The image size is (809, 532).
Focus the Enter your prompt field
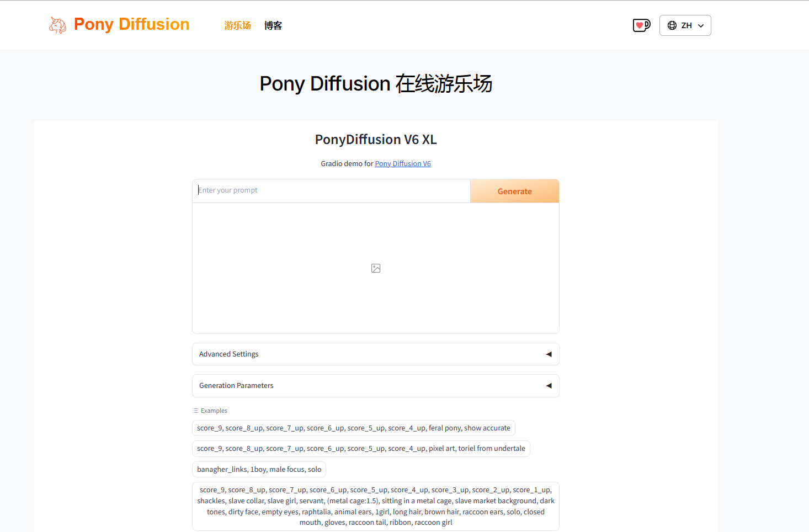[331, 190]
